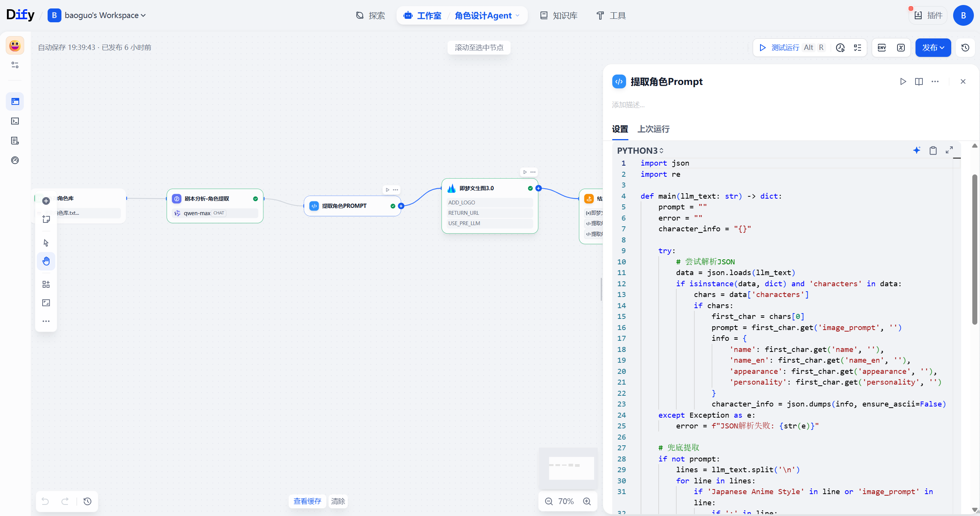
Task: Open the user avatar B menu
Action: coord(963,15)
